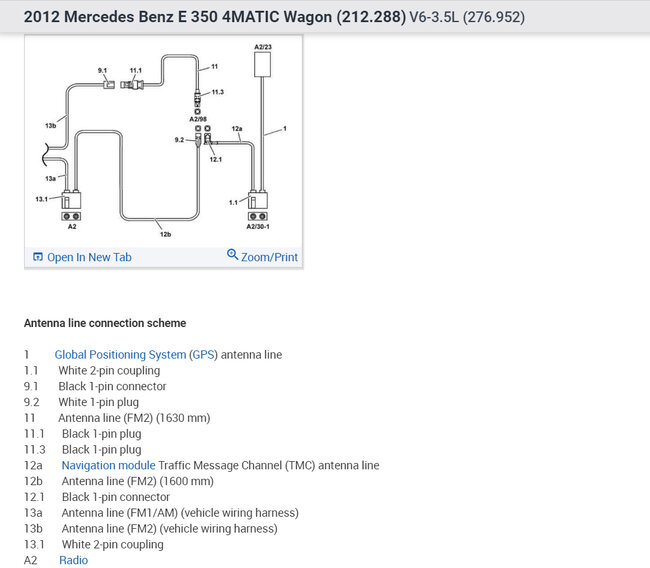650x568 pixels.
Task: Select the vehicle title heading text
Action: [x=215, y=17]
